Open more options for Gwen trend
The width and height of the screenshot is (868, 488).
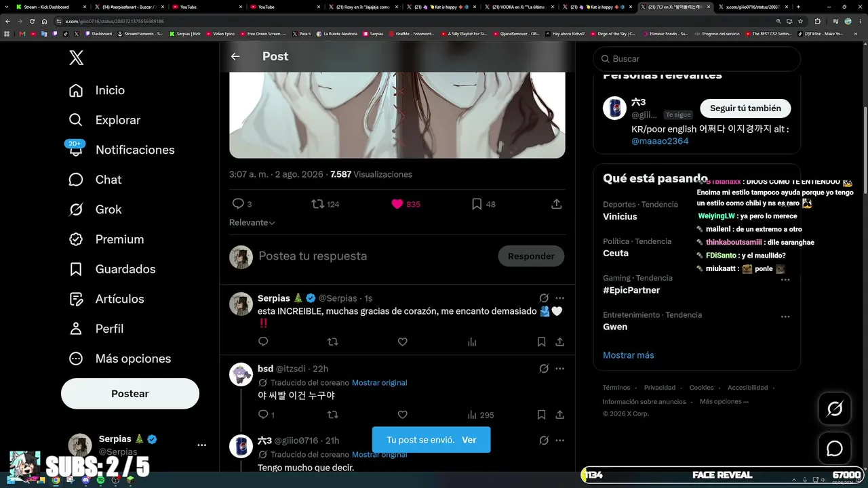tap(785, 317)
